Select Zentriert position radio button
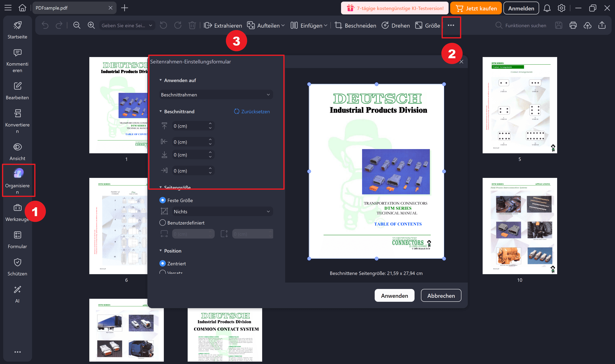The height and width of the screenshot is (364, 615). pos(162,263)
